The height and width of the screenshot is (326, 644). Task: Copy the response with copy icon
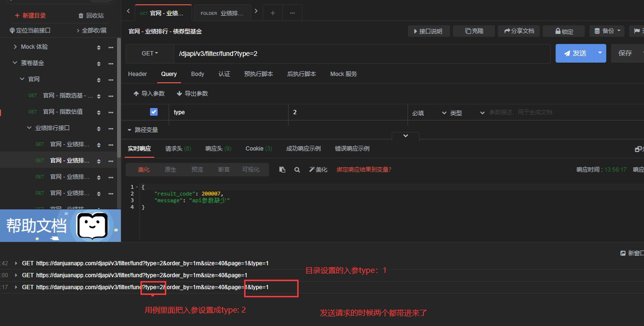(x=282, y=170)
